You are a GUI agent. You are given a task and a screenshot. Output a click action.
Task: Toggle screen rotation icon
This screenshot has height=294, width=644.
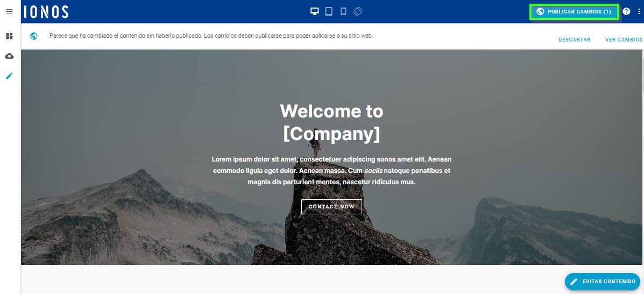click(358, 11)
